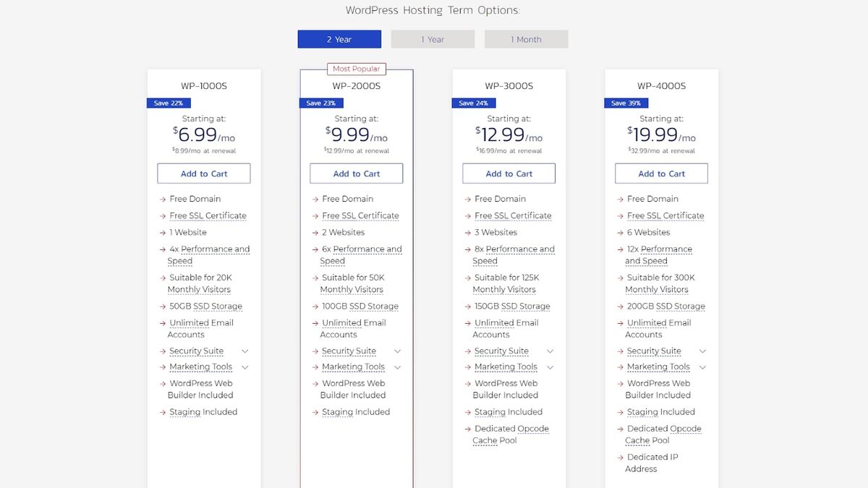Viewport: 868px width, 488px height.
Task: Switch to the 1 Year term option
Action: point(433,39)
